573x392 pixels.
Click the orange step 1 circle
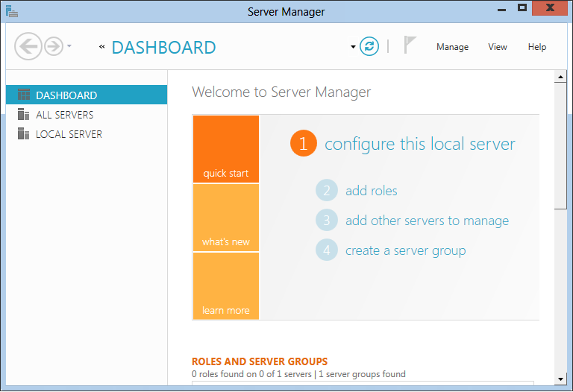coord(304,143)
